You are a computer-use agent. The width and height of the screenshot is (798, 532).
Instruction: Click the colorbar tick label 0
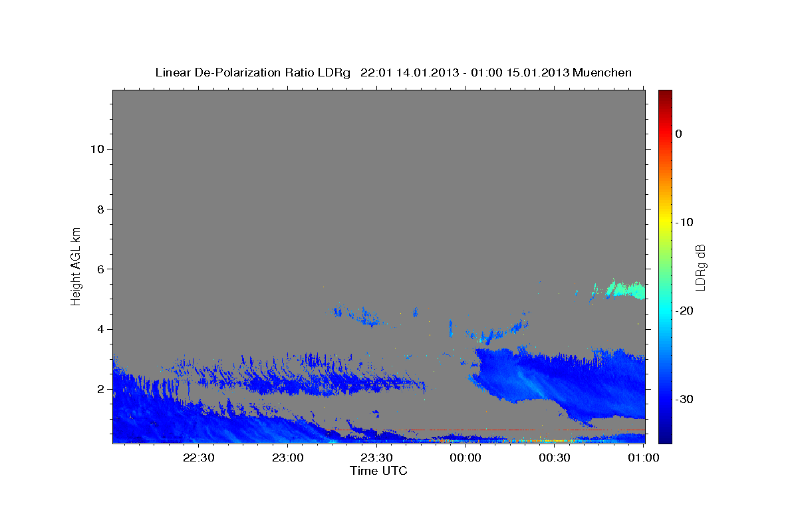tap(679, 134)
